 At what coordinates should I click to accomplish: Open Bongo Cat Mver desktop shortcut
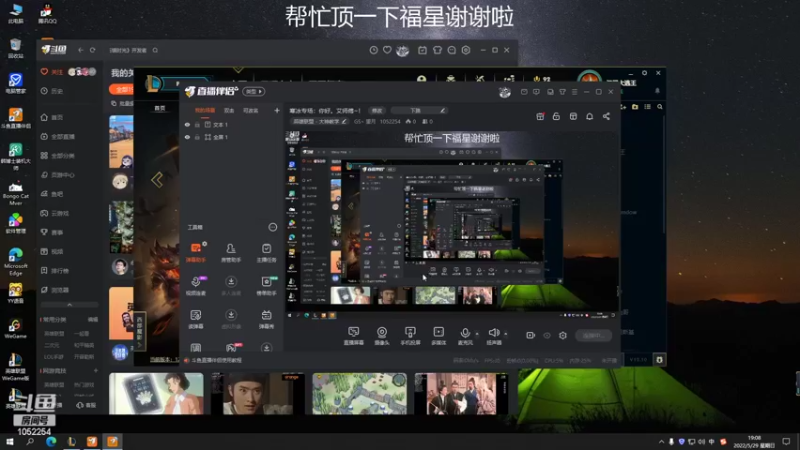(x=15, y=193)
